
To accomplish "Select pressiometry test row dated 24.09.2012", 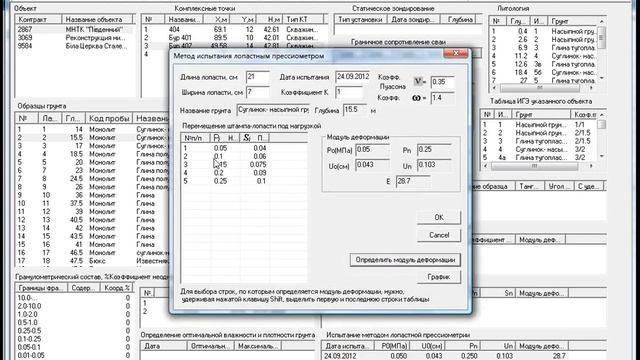I will (464, 356).
